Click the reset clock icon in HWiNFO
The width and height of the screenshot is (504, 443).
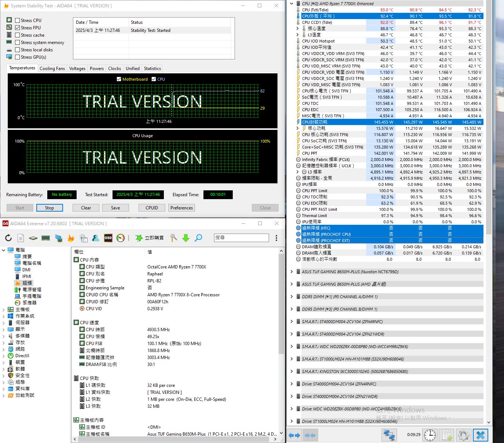coord(430,435)
